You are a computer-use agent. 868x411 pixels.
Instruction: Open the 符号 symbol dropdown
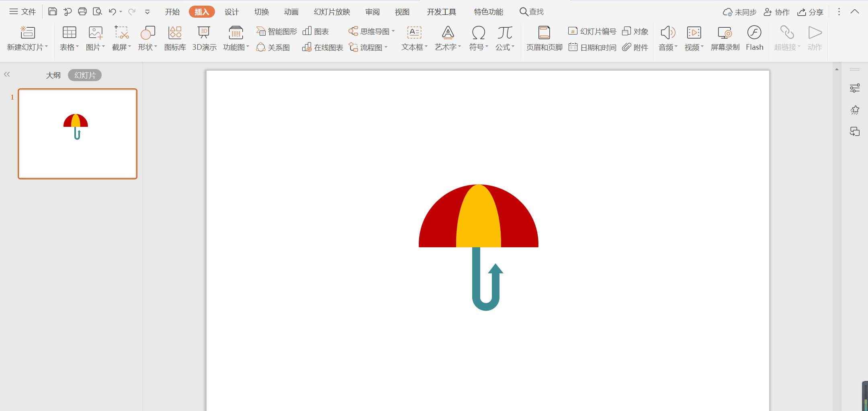(478, 38)
